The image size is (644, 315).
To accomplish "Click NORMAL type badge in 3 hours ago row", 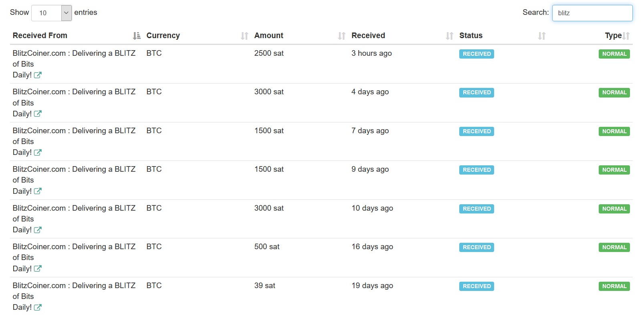I will coord(614,54).
